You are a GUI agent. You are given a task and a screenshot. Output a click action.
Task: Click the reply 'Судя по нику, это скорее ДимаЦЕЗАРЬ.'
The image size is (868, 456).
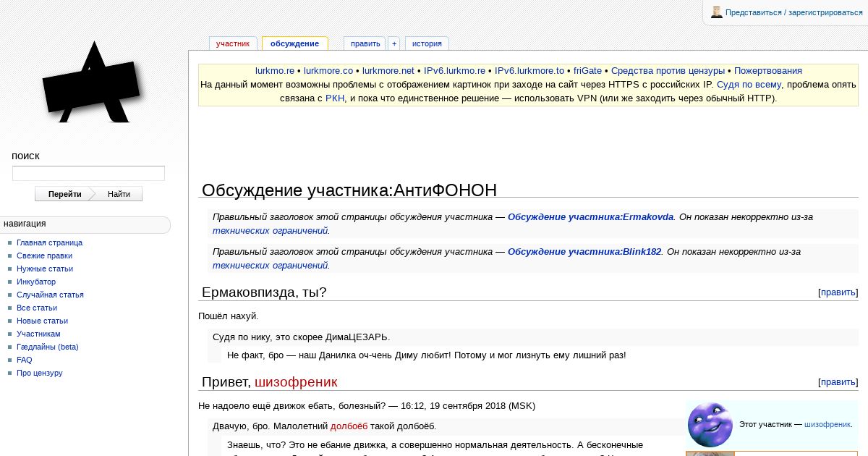(301, 337)
